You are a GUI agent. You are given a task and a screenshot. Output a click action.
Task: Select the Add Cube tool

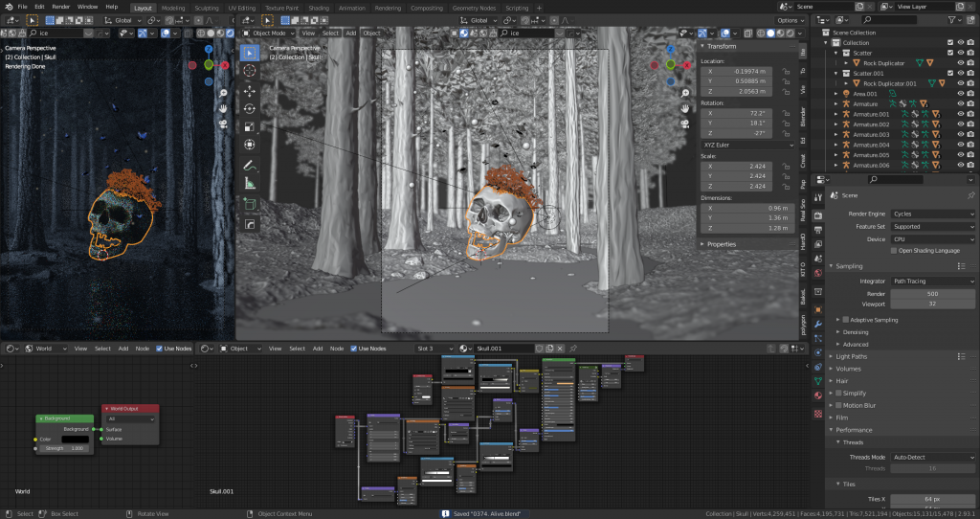pos(250,204)
